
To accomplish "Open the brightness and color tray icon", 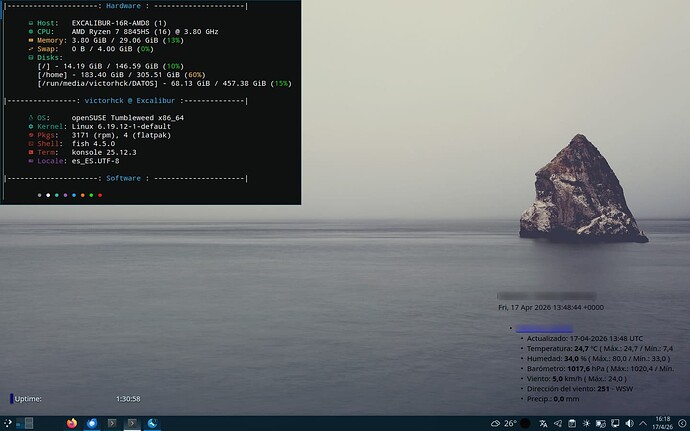I will coord(586,424).
